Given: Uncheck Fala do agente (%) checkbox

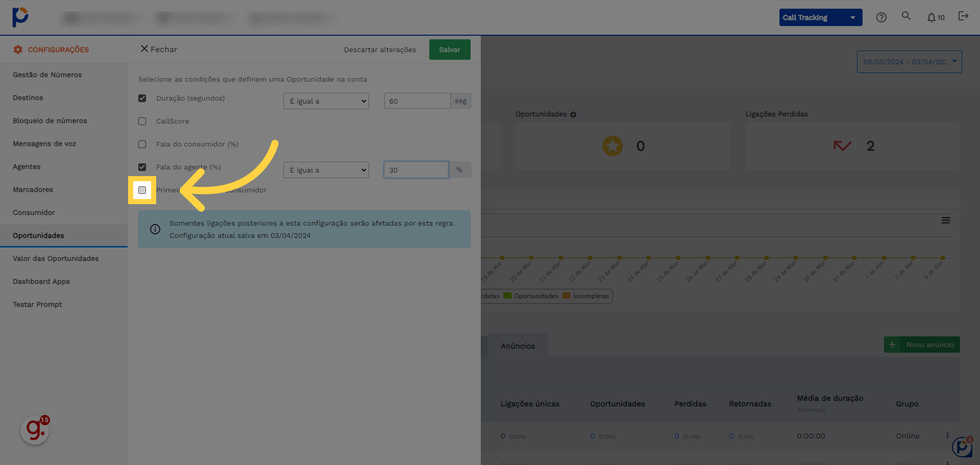Looking at the screenshot, I should [x=142, y=167].
